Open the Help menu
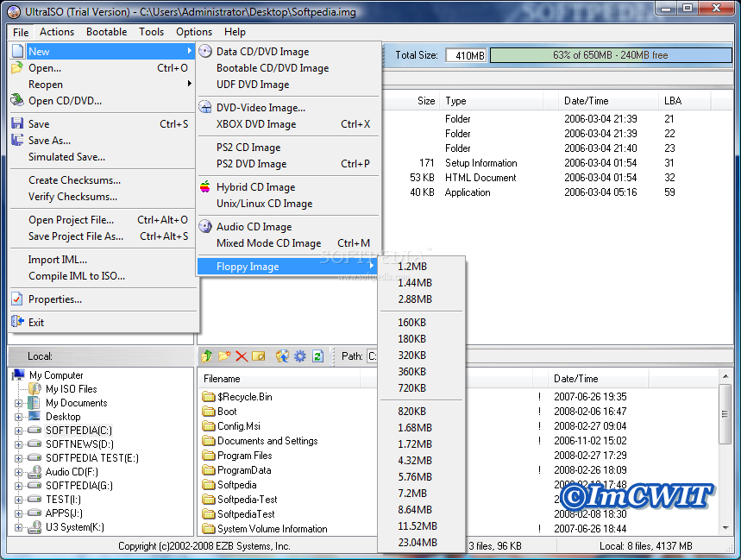 click(x=235, y=32)
